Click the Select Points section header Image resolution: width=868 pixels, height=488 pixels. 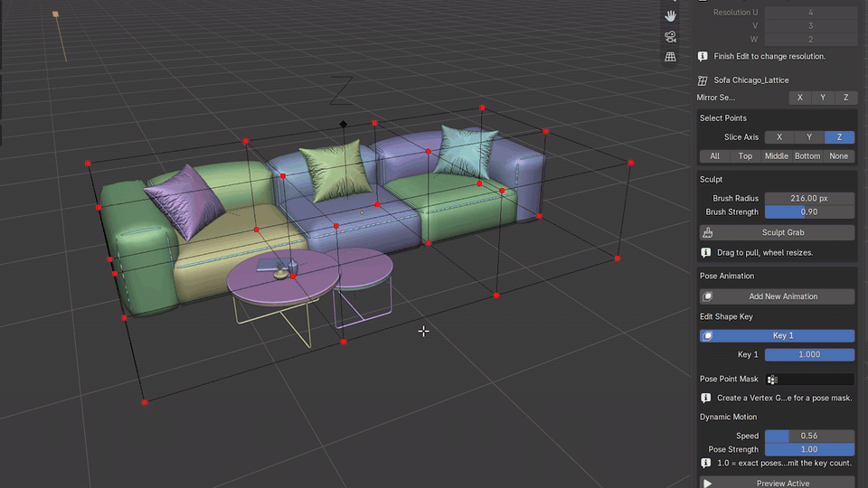click(723, 118)
